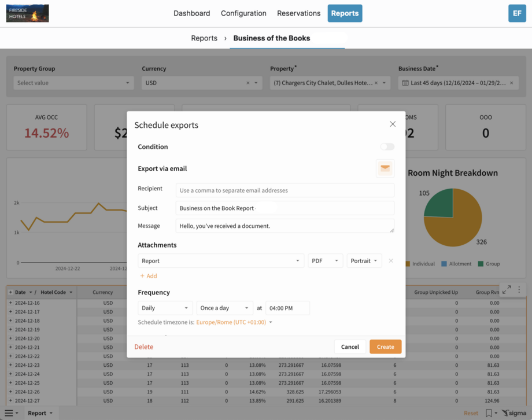
Task: Open the Daily frequency dropdown
Action: (x=165, y=308)
